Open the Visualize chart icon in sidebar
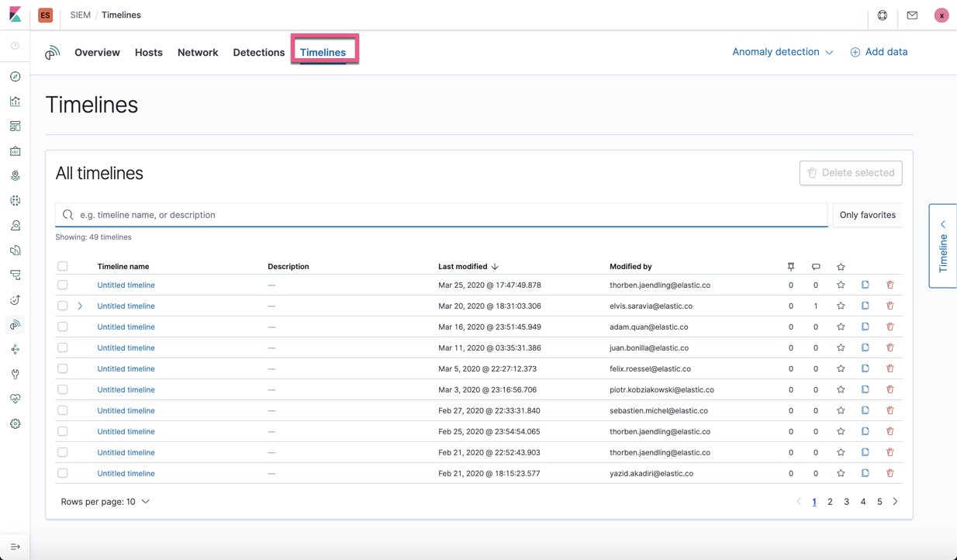 (15, 102)
